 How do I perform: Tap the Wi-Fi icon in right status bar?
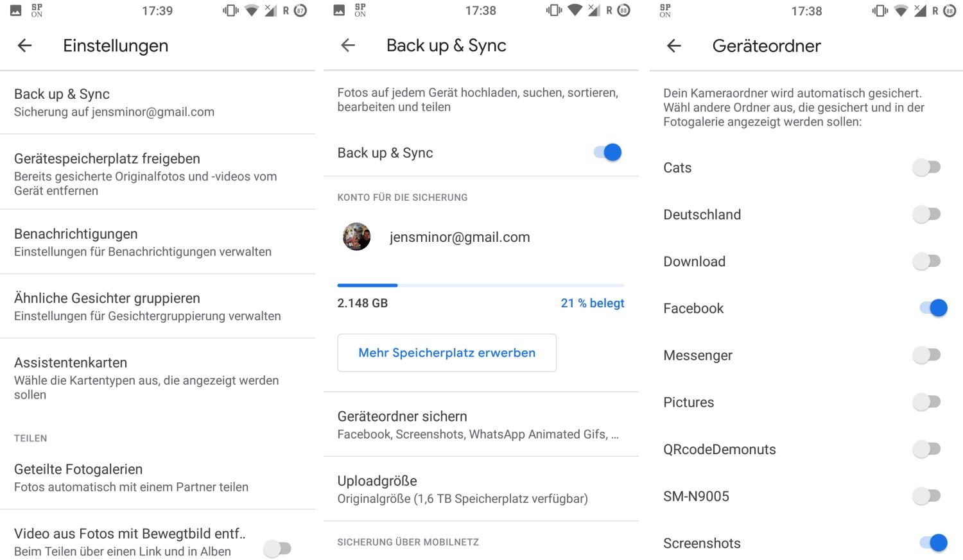tap(901, 10)
